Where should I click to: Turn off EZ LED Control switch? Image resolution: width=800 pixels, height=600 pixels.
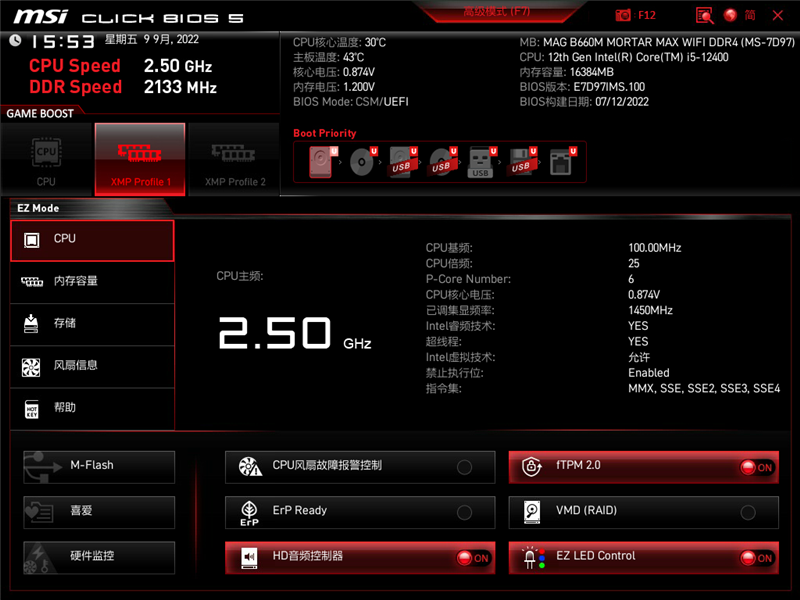coord(757,558)
